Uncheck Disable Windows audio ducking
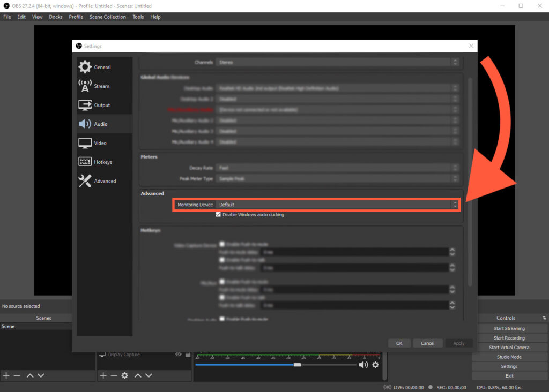The height and width of the screenshot is (392, 549). 218,214
